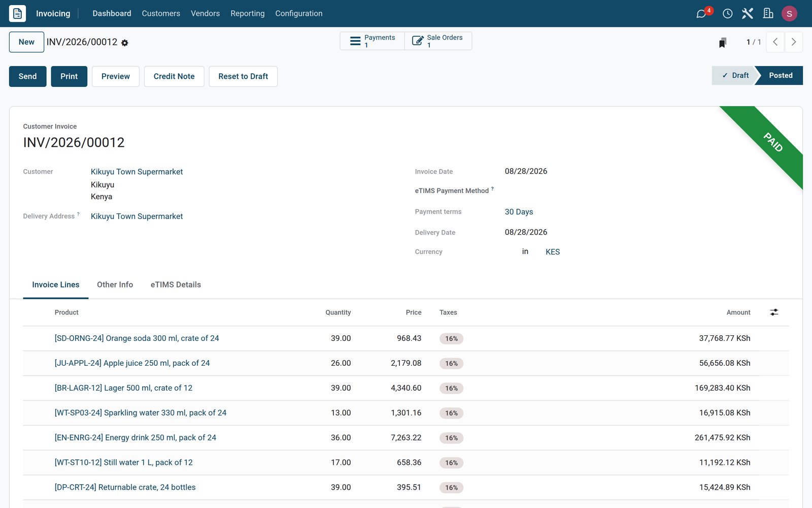Image resolution: width=812 pixels, height=508 pixels.
Task: Open the Reporting menu
Action: tap(248, 14)
